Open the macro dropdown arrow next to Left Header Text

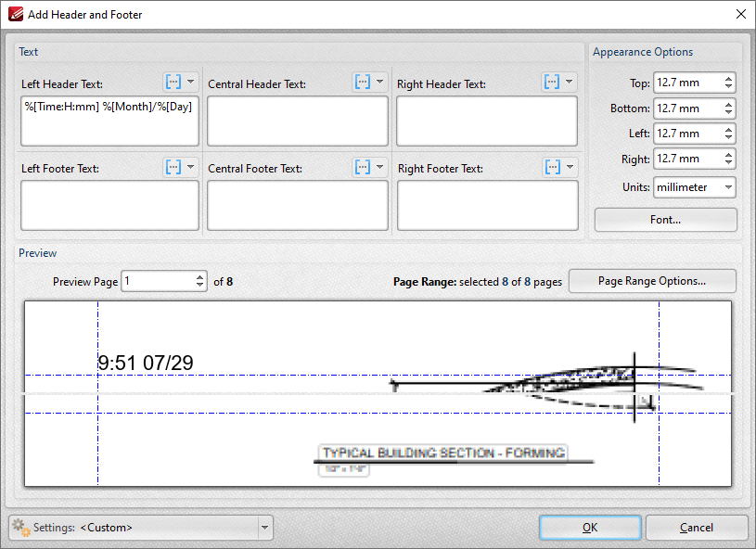tap(190, 82)
